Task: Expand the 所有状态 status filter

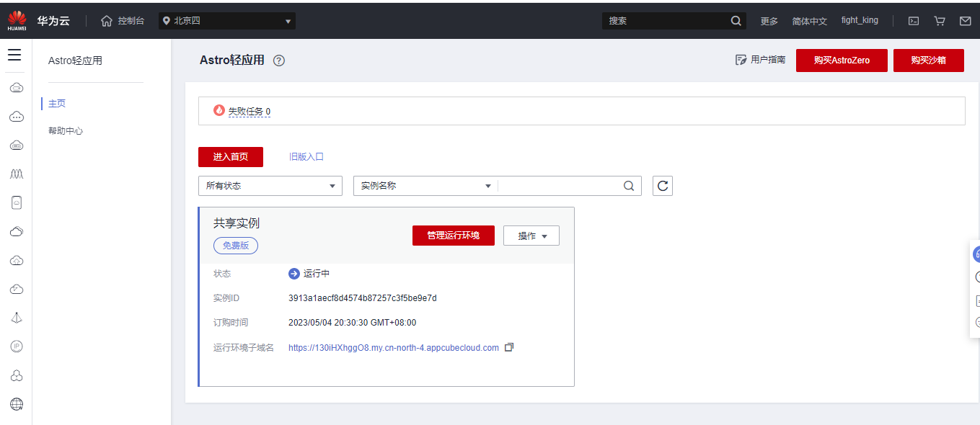Action: pos(270,186)
